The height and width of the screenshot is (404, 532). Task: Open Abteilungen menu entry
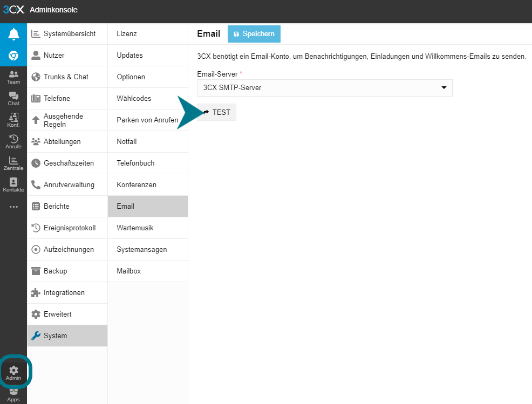click(67, 141)
